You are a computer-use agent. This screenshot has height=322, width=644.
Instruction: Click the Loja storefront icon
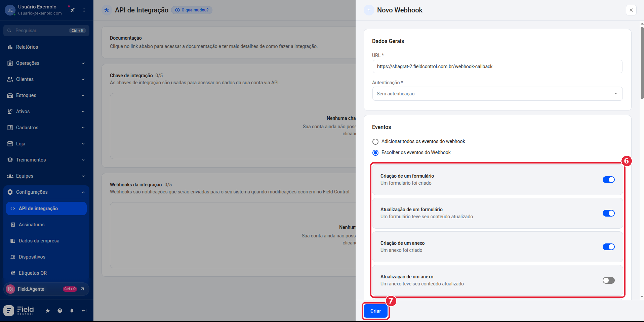(10, 144)
